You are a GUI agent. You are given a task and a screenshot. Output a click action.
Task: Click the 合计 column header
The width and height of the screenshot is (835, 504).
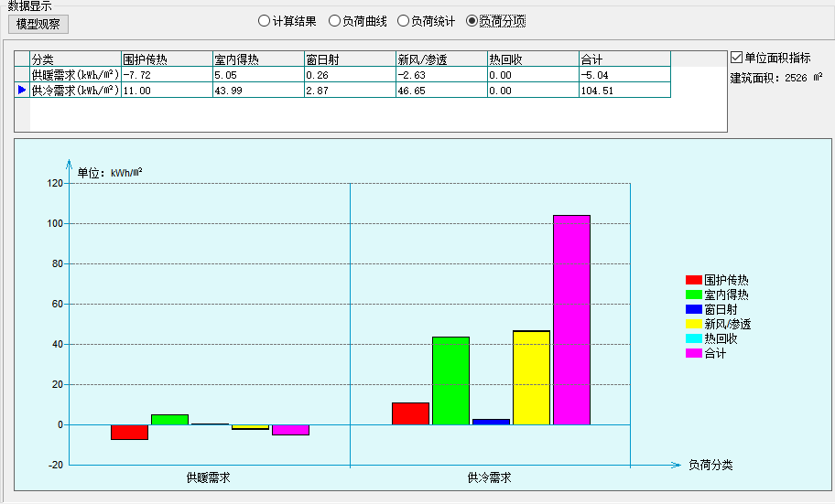(624, 59)
